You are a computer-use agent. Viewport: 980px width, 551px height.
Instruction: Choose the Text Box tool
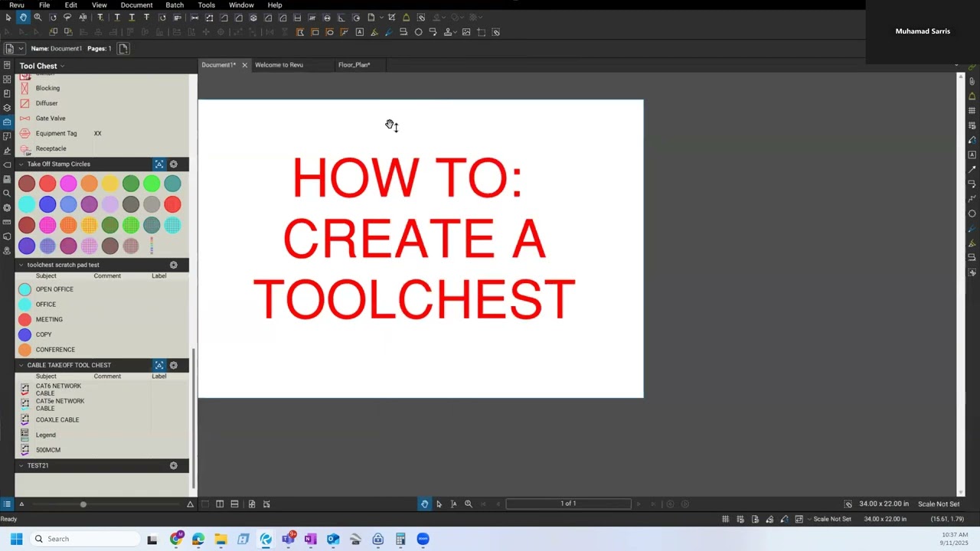click(x=360, y=32)
